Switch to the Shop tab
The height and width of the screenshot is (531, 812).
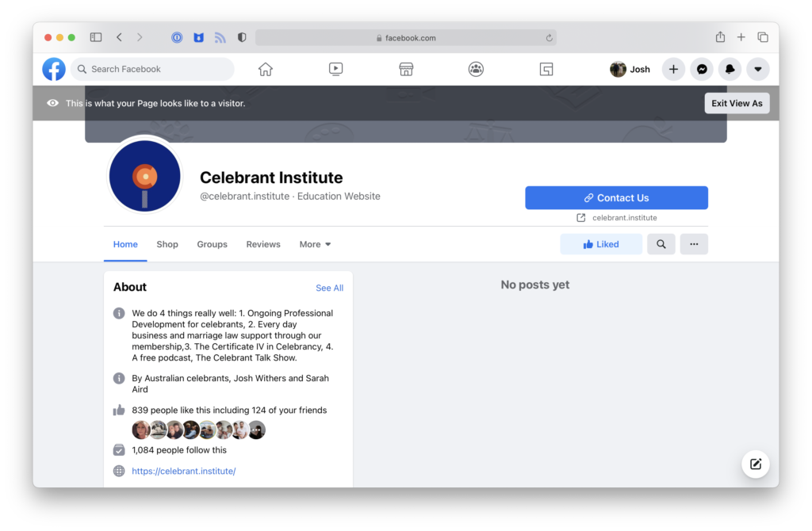[x=167, y=244]
